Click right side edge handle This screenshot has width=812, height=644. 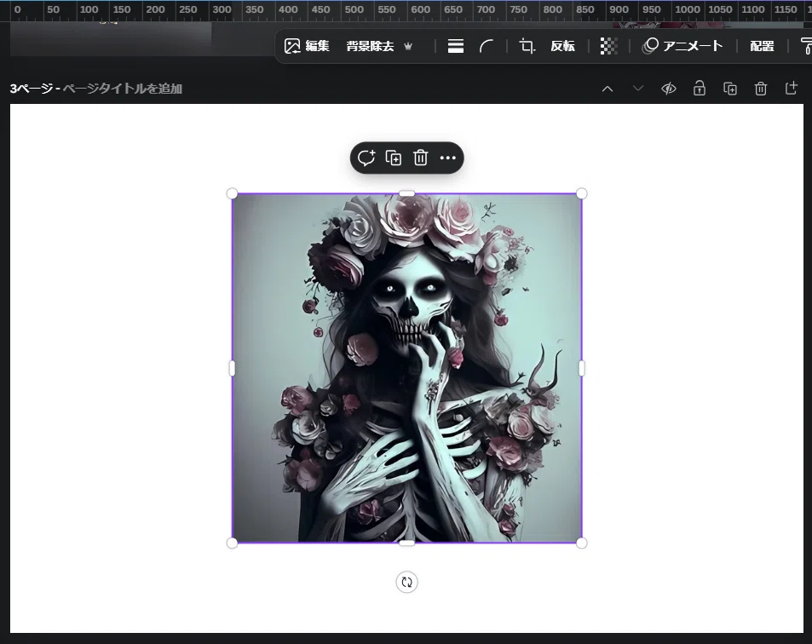pos(582,368)
